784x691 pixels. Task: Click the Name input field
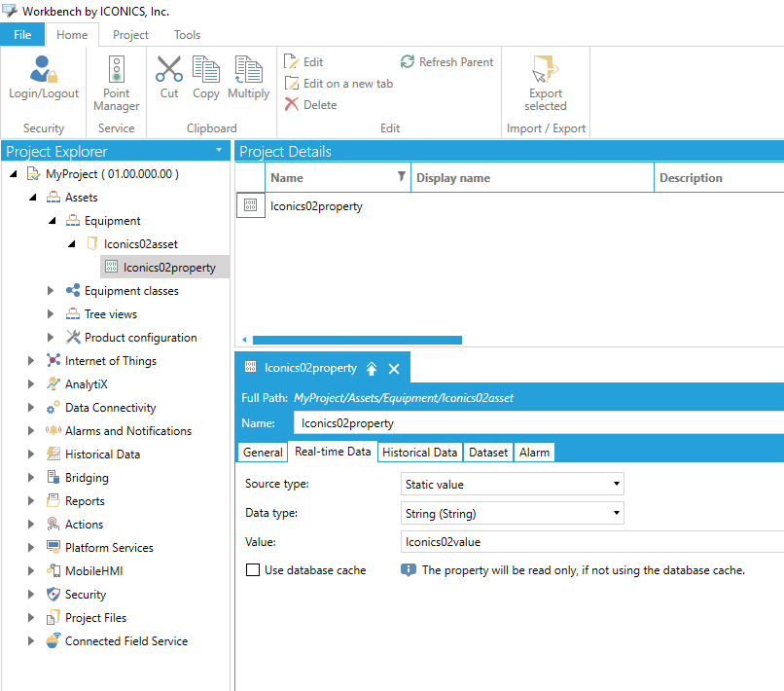[539, 423]
